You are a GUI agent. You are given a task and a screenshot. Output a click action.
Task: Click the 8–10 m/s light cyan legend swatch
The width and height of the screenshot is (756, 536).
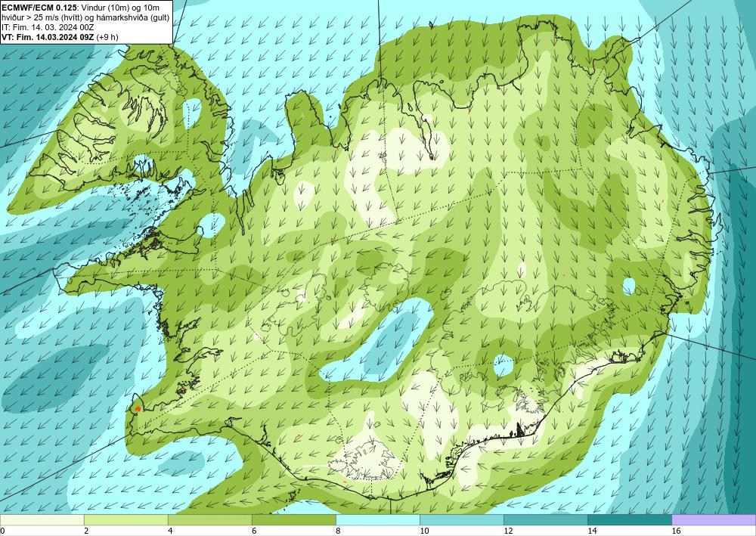click(377, 520)
